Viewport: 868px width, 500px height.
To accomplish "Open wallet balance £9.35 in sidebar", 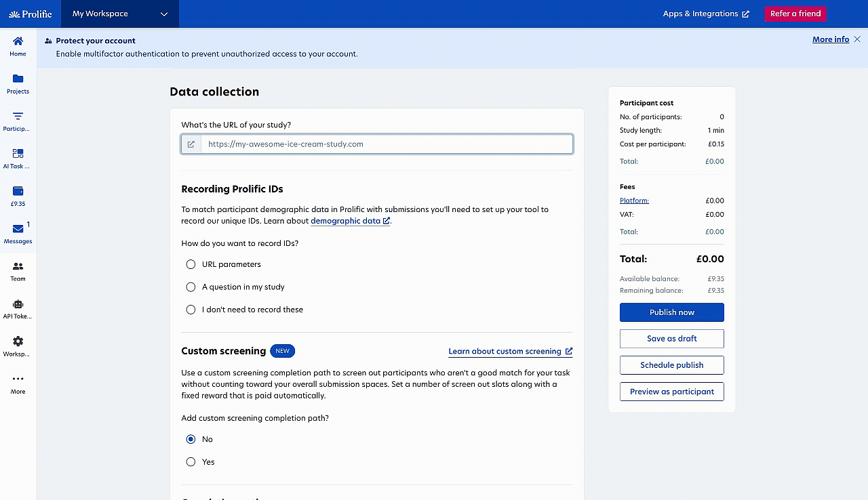I will point(18,196).
